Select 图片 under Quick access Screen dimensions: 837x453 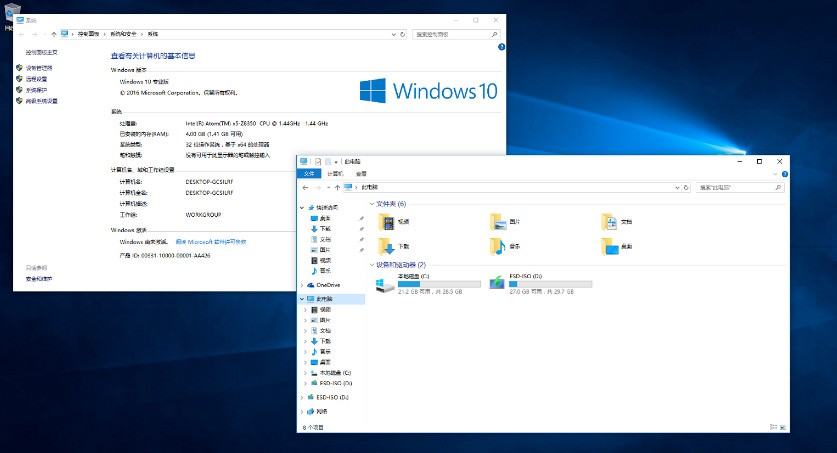click(325, 250)
